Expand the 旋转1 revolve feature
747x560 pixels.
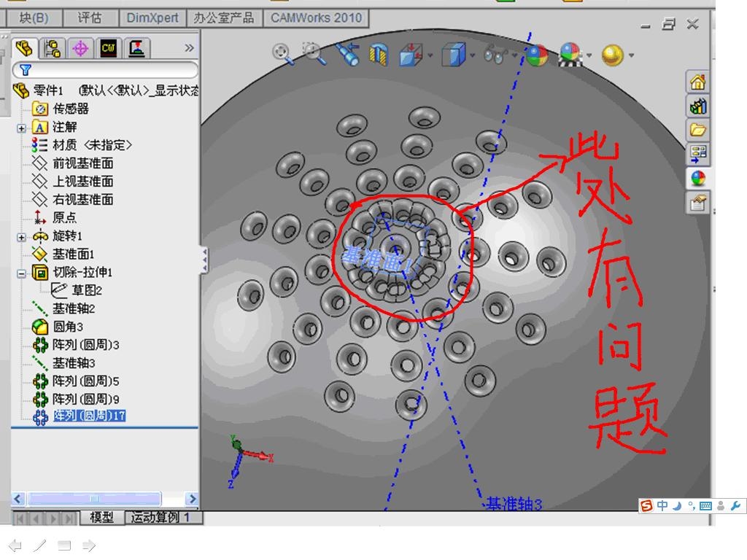[x=21, y=237]
